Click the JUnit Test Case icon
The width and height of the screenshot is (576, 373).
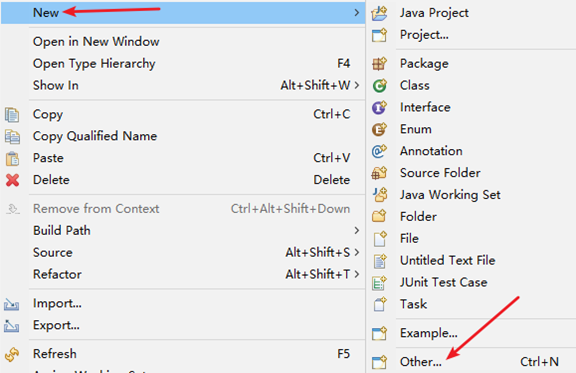point(379,283)
